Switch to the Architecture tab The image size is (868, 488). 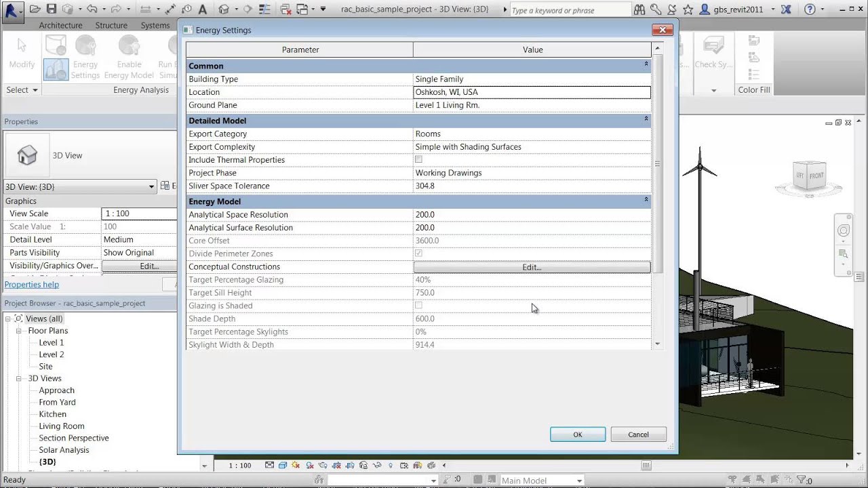tap(60, 25)
